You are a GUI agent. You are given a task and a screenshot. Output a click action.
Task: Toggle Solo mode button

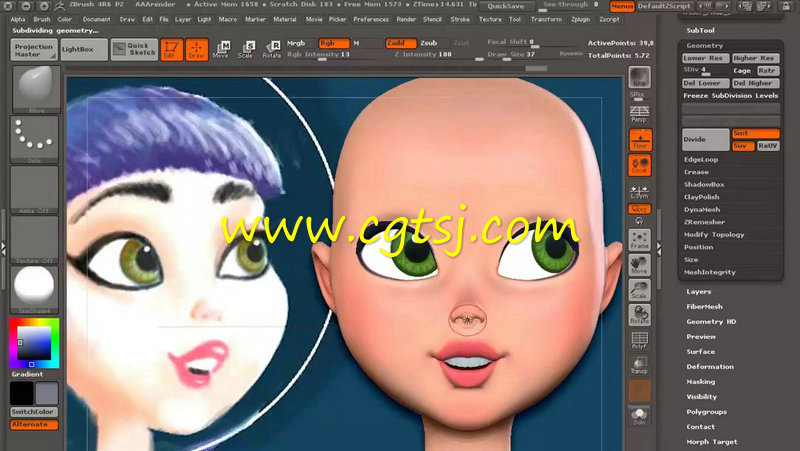[639, 416]
